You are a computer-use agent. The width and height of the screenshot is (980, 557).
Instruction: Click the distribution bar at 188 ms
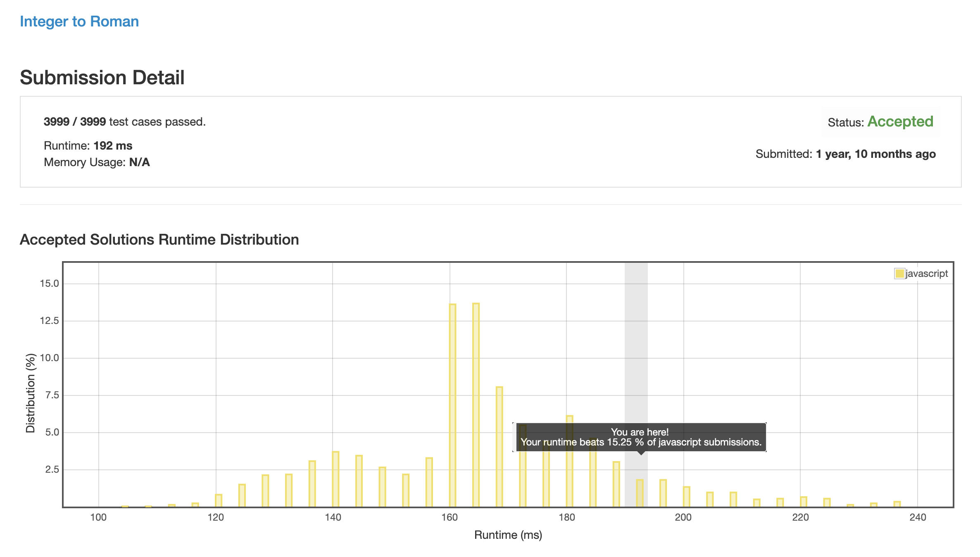[x=616, y=484]
